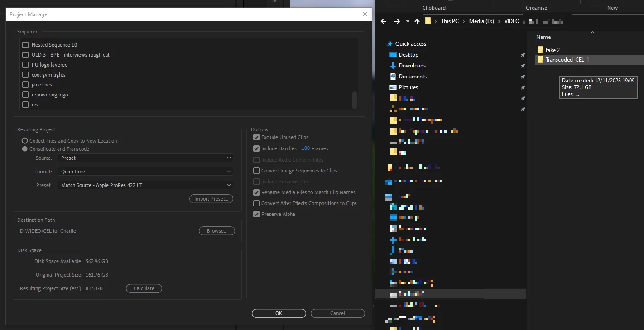Click handles frames value 100

[x=306, y=148]
